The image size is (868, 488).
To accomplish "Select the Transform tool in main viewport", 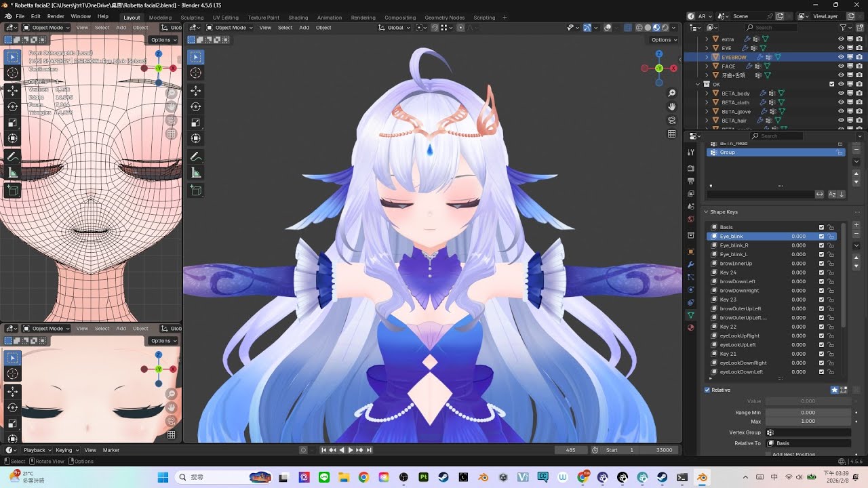I will pyautogui.click(x=195, y=138).
